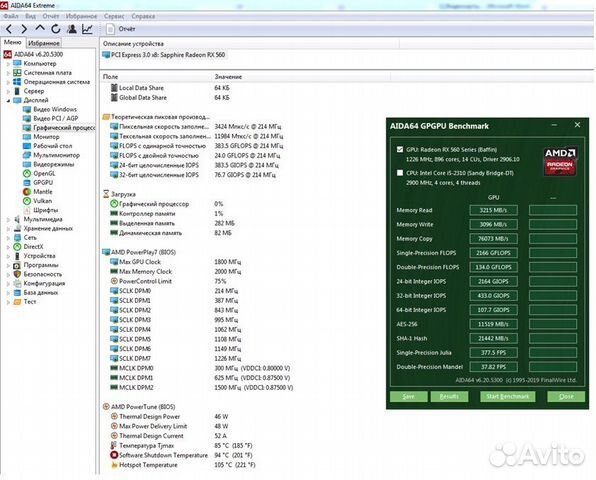Select the Hotspot Temperature row

pyautogui.click(x=182, y=465)
